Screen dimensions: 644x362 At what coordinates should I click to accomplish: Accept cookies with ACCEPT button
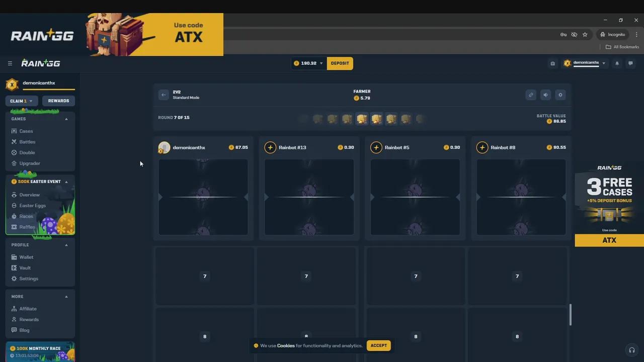[379, 345]
